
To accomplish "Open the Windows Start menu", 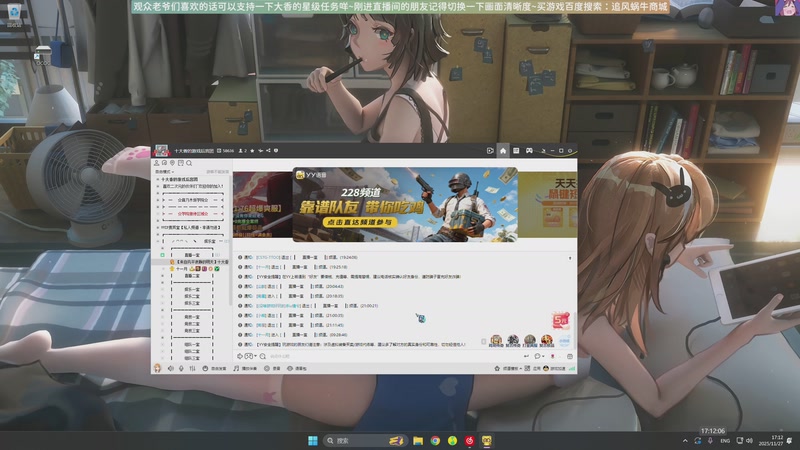I will coord(313,440).
